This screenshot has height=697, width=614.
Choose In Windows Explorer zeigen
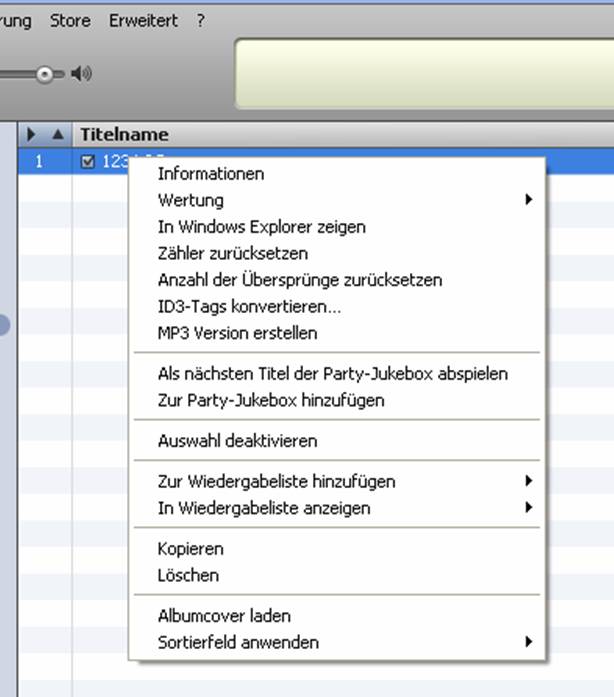pyautogui.click(x=261, y=227)
